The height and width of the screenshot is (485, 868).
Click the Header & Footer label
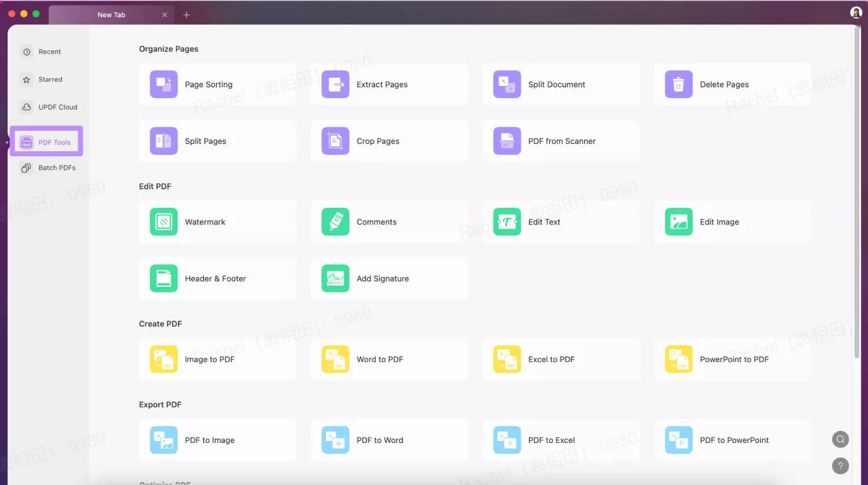(216, 279)
